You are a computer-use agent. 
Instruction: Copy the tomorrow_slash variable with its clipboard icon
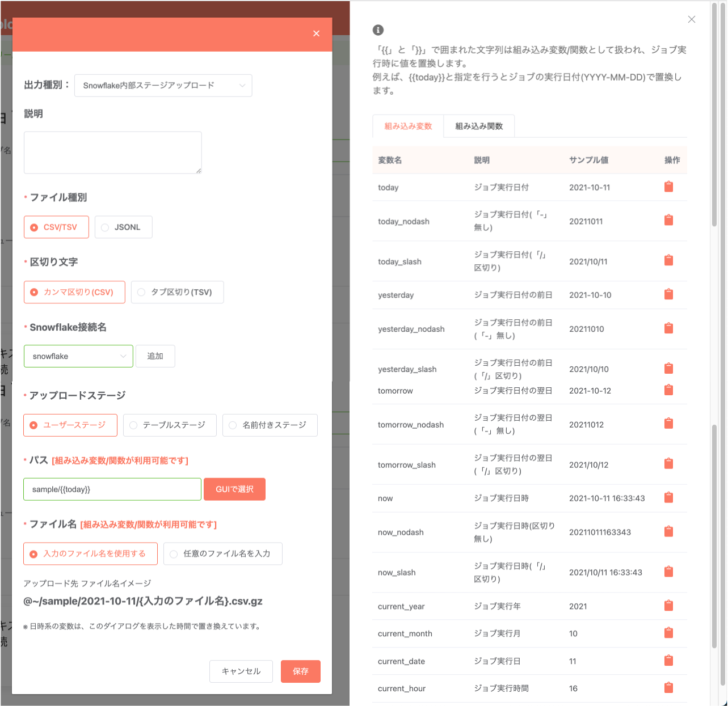pos(668,463)
